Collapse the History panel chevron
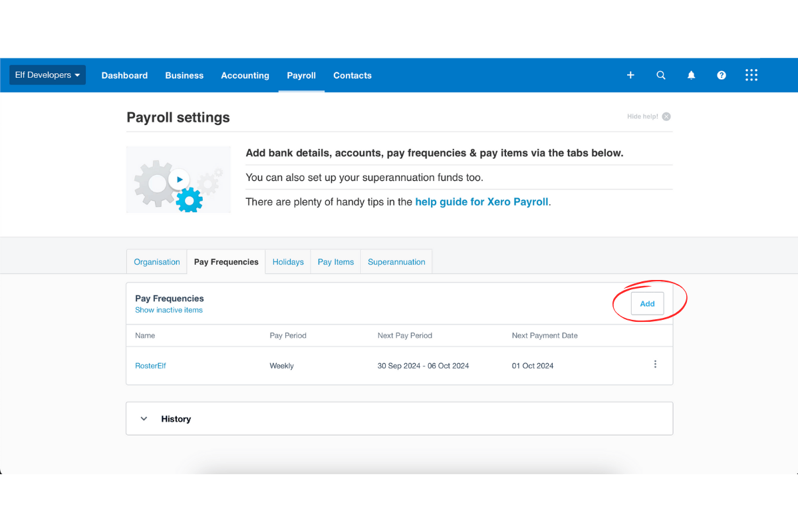This screenshot has width=798, height=532. coord(144,418)
